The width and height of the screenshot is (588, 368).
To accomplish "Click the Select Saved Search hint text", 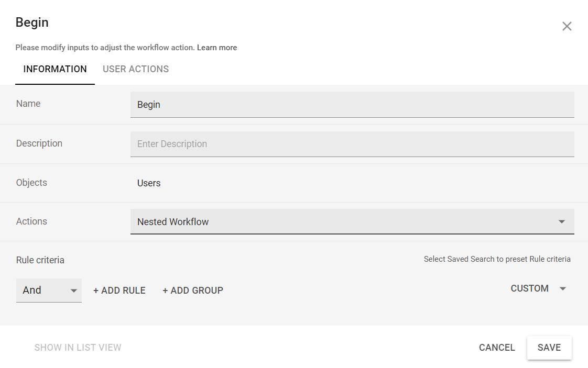I will click(x=497, y=259).
